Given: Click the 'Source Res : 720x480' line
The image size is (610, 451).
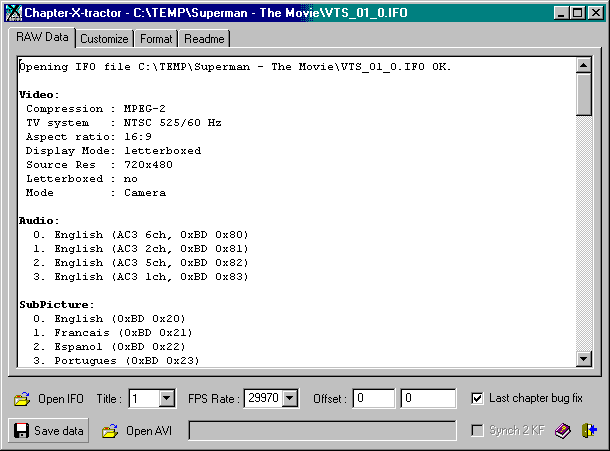Looking at the screenshot, I should [x=99, y=165].
